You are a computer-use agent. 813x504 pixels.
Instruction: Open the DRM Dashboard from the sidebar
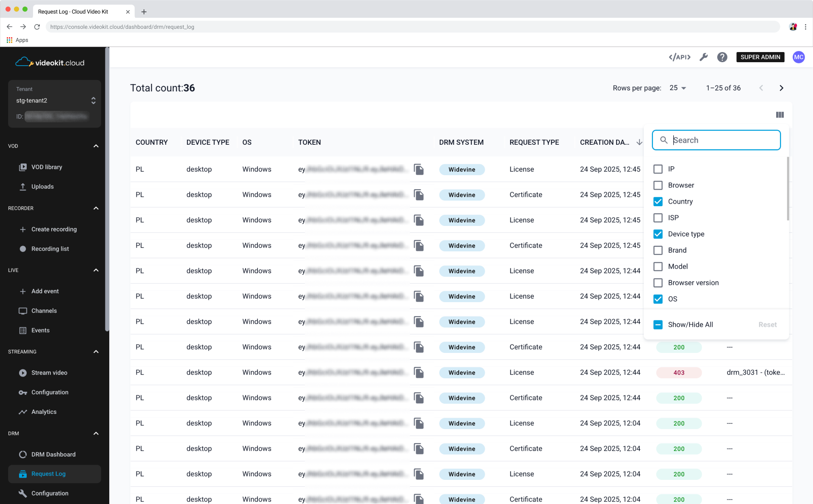[53, 454]
